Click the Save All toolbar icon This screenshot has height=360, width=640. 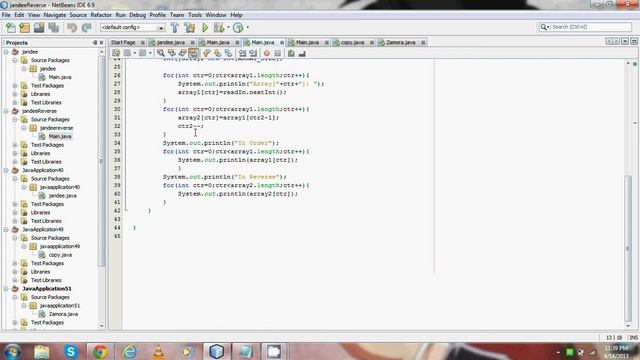point(53,27)
